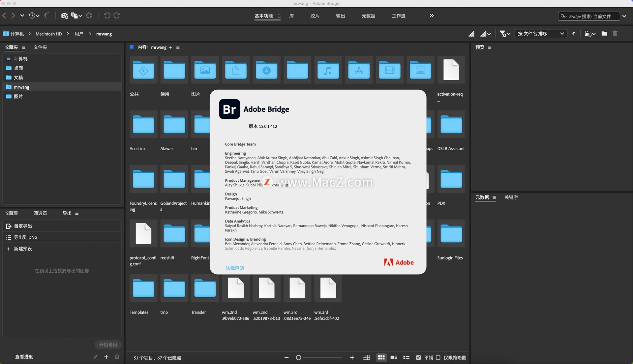The height and width of the screenshot is (364, 633).
Task: Click the trash delete icon in toolbar
Action: tap(615, 34)
